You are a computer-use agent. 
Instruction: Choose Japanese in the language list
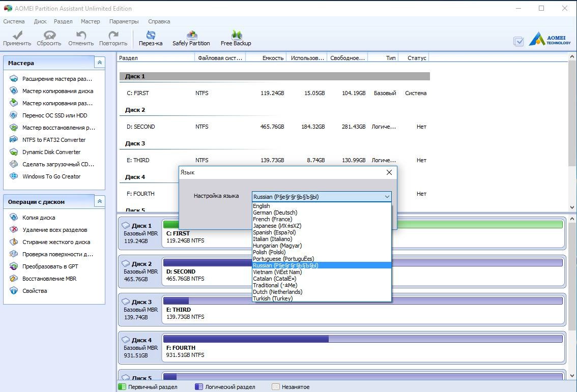coord(321,226)
